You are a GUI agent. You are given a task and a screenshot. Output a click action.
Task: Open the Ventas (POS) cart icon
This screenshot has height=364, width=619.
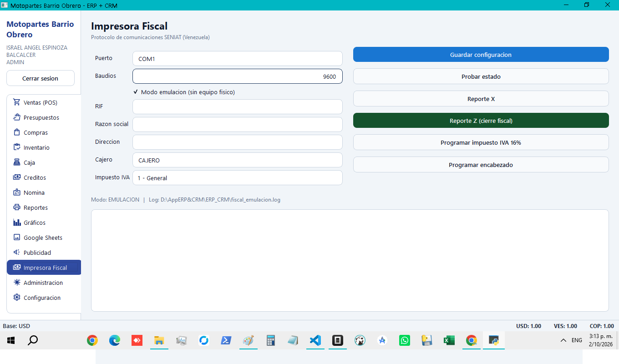pos(17,102)
